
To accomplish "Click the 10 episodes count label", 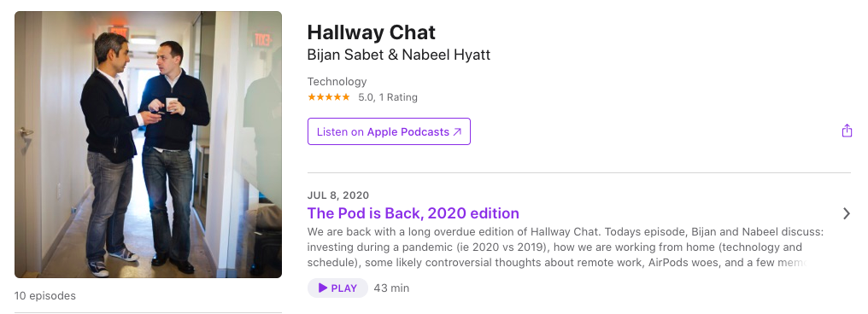I will click(x=45, y=296).
